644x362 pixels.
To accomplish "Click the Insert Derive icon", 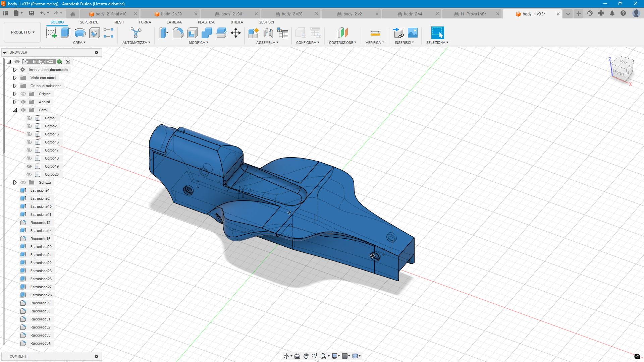I will point(398,33).
